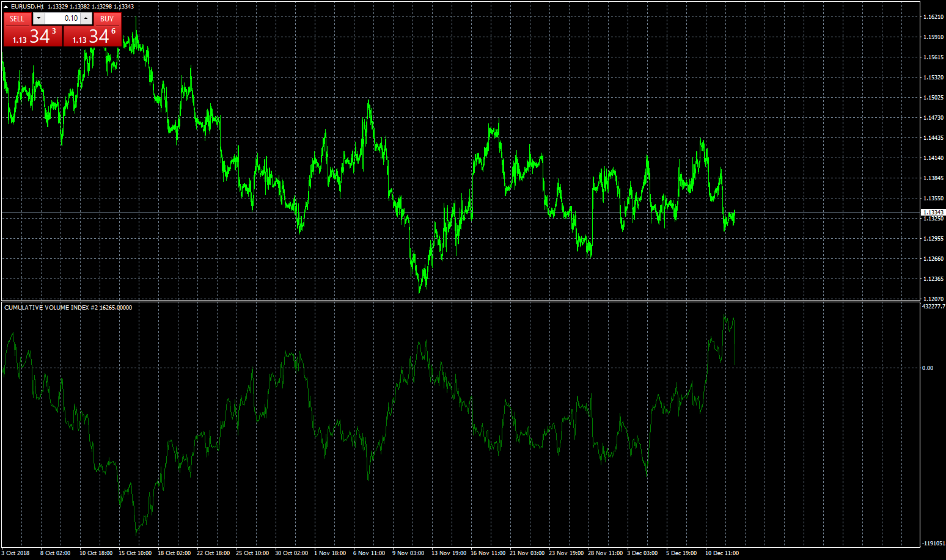The height and width of the screenshot is (560, 946).
Task: Click the 1.15025 price axis label
Action: [x=933, y=98]
